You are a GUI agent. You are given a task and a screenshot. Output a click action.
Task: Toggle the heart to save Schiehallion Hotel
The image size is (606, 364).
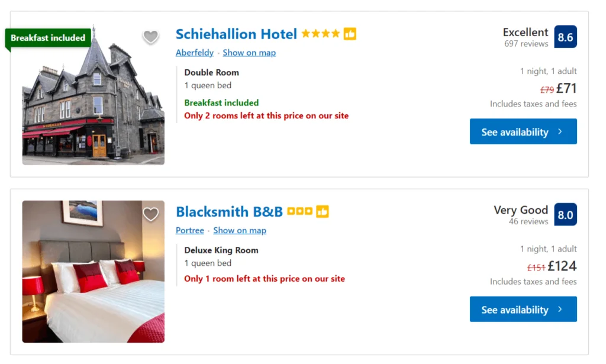[151, 37]
